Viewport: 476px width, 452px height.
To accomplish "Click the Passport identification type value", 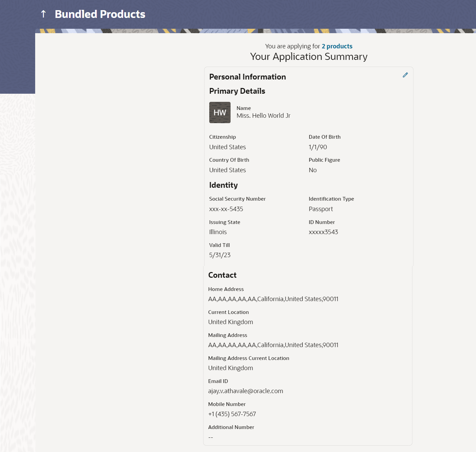I will [x=320, y=209].
